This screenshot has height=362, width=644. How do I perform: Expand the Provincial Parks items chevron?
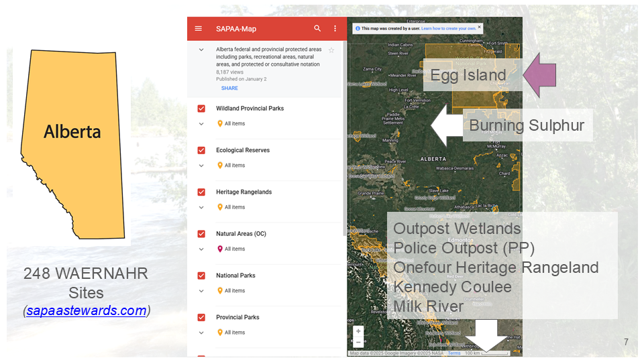[x=201, y=333]
